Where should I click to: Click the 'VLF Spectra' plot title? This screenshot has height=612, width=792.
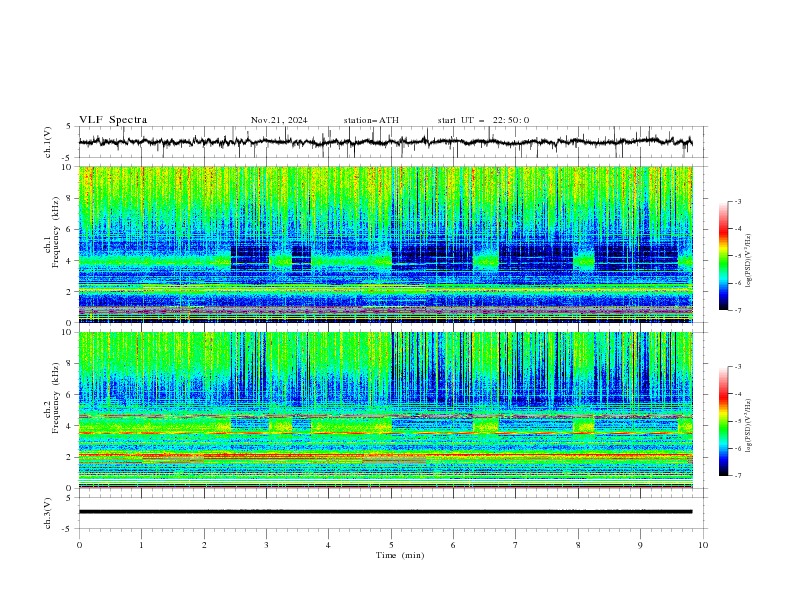coord(113,120)
